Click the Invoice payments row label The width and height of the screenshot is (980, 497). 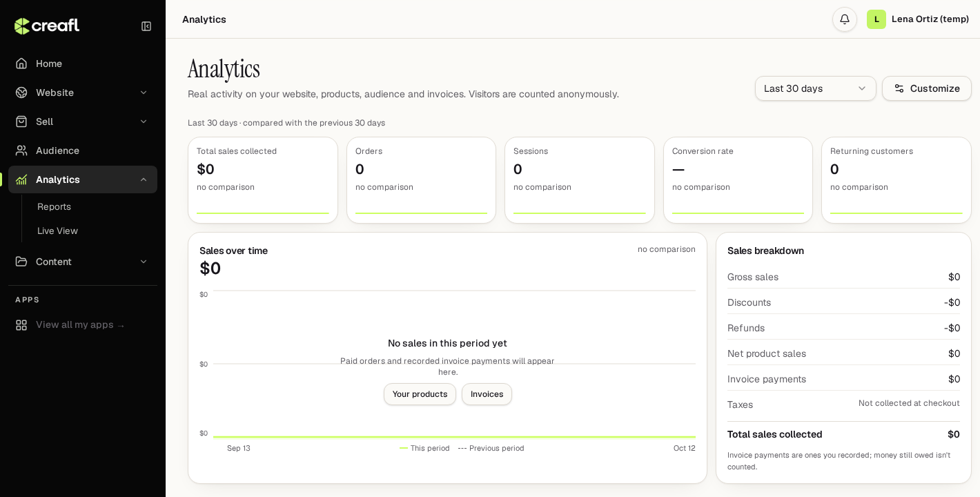pyautogui.click(x=767, y=379)
